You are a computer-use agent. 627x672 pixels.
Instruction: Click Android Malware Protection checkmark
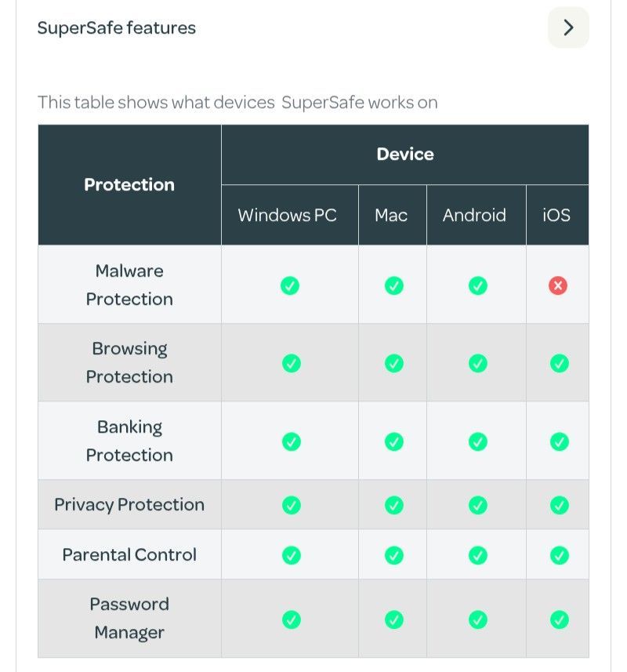(477, 285)
